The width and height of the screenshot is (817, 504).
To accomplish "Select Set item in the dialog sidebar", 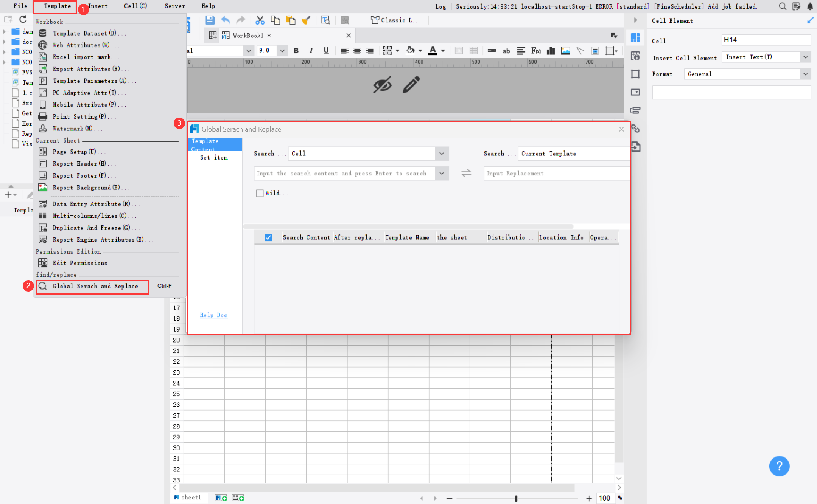I will click(214, 158).
